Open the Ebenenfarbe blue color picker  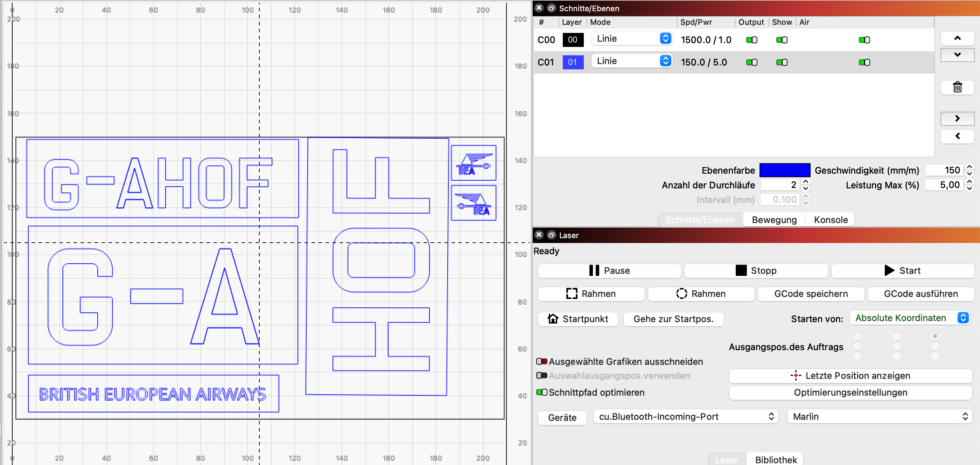[x=784, y=170]
